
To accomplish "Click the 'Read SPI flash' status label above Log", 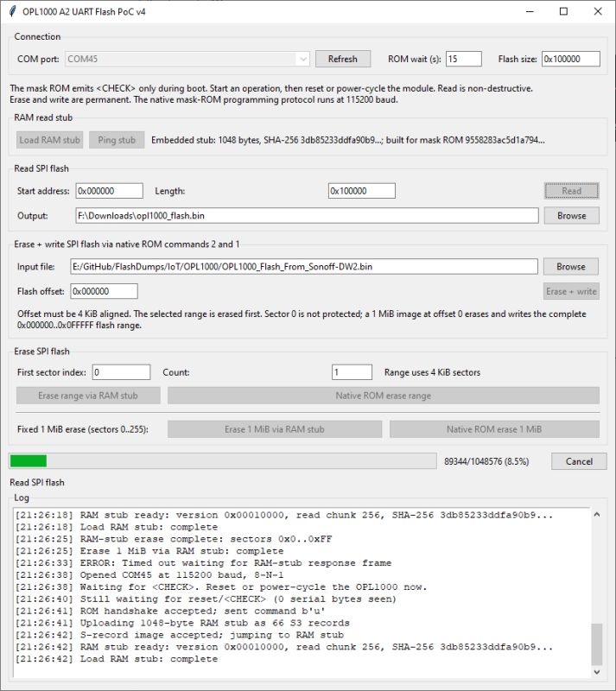I will point(37,483).
